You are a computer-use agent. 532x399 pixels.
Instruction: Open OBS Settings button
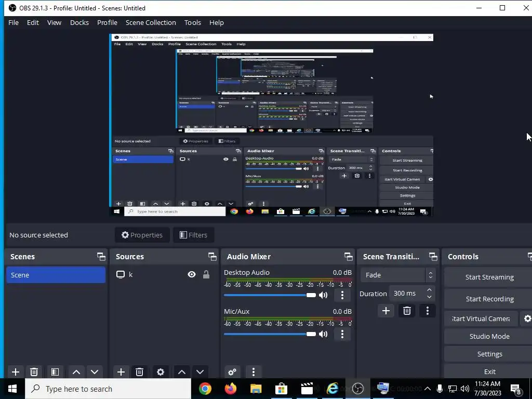coord(489,354)
